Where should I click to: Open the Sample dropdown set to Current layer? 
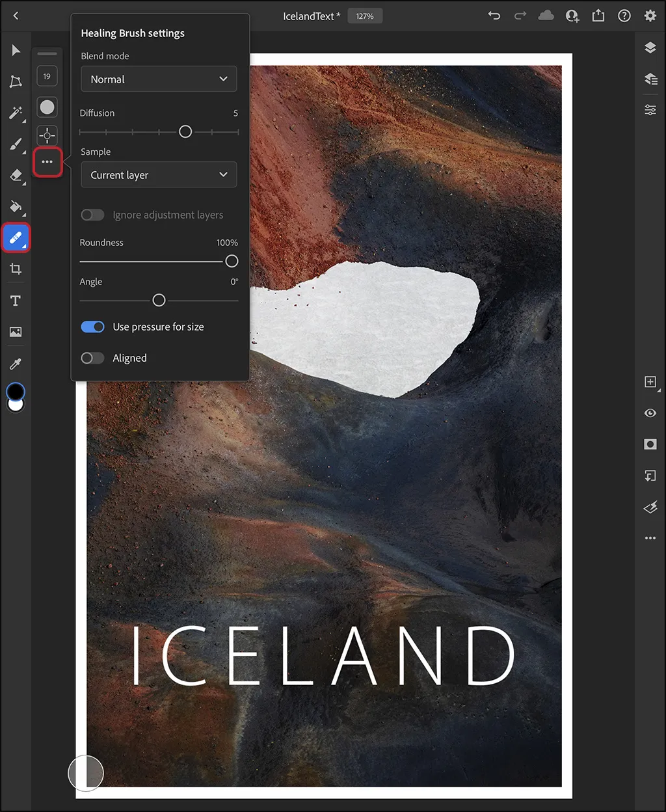pos(159,174)
